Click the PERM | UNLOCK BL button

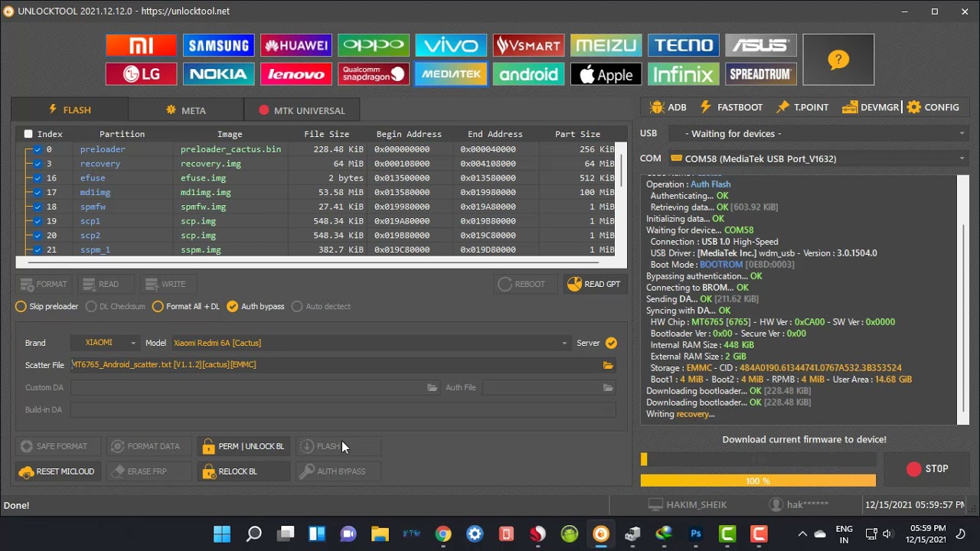pos(243,446)
